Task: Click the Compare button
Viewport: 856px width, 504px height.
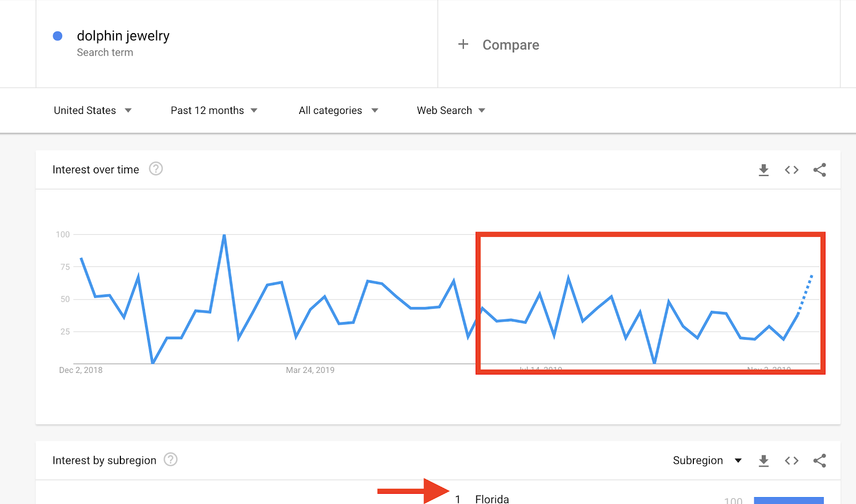Action: click(x=499, y=45)
